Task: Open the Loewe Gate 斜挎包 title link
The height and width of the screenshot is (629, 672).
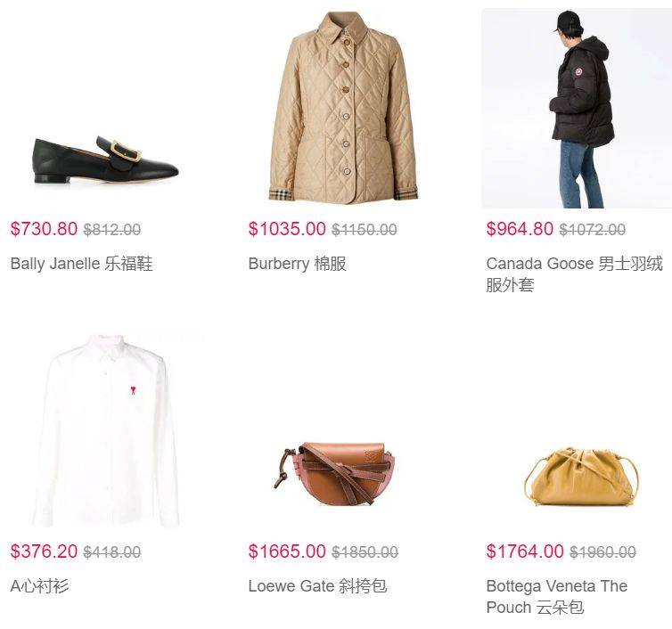Action: tap(317, 585)
